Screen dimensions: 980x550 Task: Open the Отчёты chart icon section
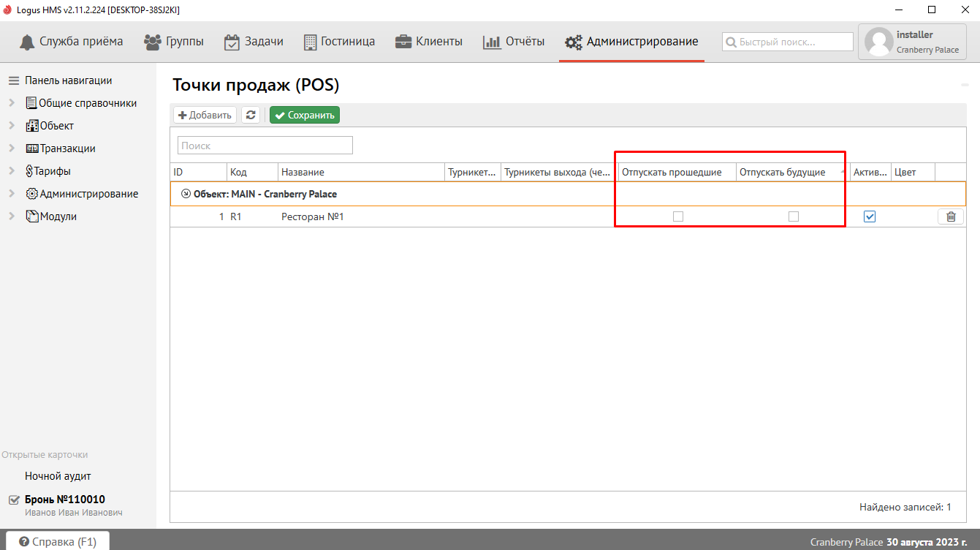492,42
